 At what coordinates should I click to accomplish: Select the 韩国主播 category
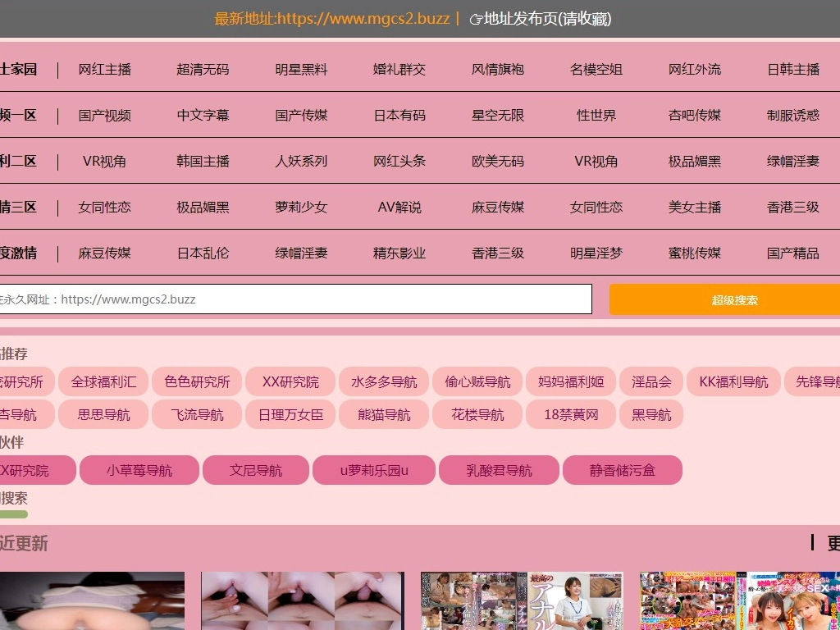pyautogui.click(x=203, y=162)
